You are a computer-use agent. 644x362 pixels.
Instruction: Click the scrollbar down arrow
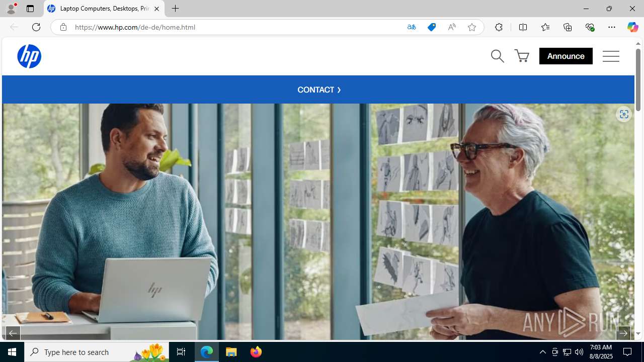coord(638,334)
